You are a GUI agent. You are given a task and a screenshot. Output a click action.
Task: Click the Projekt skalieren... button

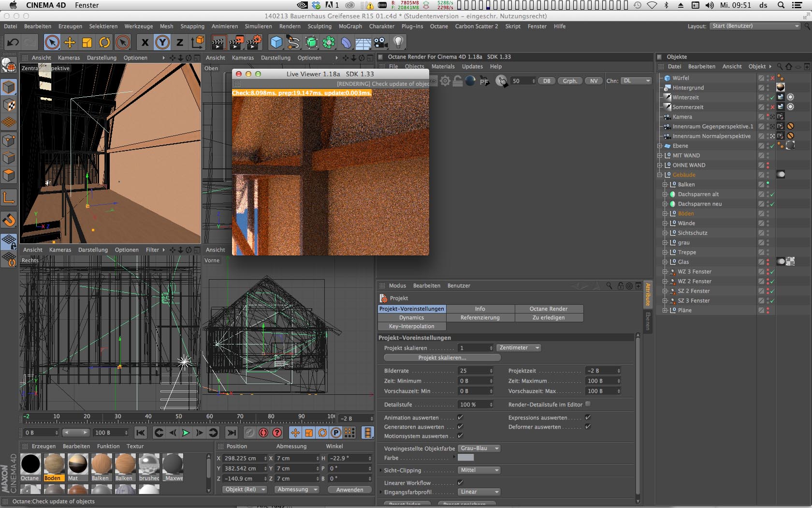tap(442, 358)
